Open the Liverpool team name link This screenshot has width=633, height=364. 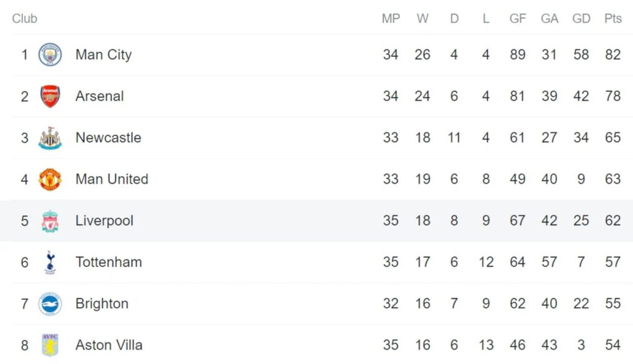(104, 221)
